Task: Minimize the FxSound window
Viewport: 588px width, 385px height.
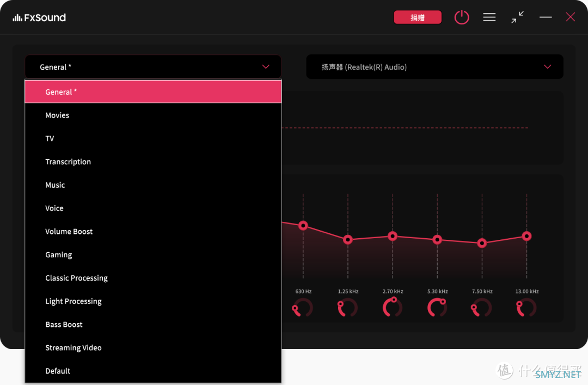Action: (546, 17)
